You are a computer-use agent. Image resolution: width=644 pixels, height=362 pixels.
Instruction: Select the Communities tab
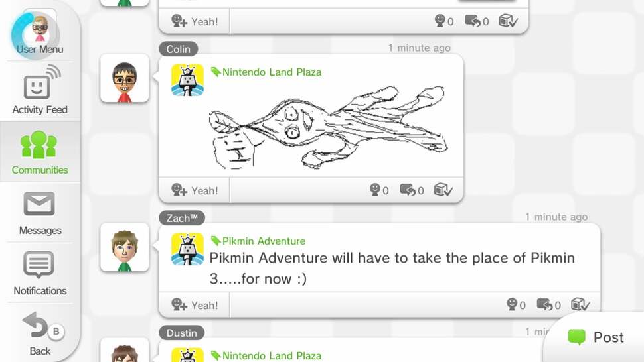tap(40, 152)
